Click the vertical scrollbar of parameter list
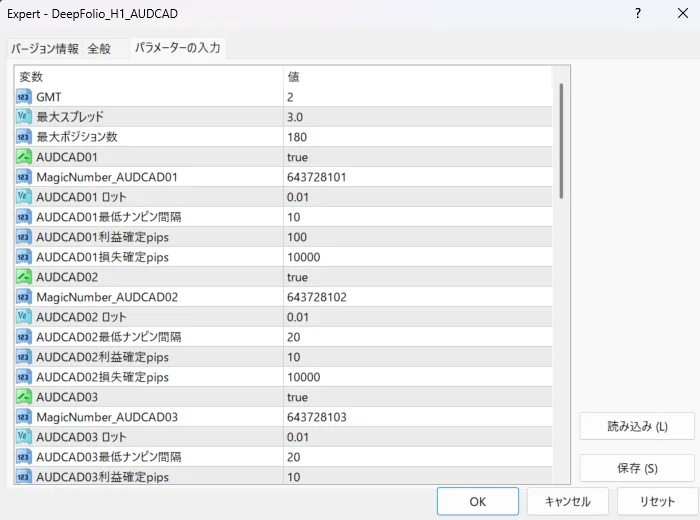The width and height of the screenshot is (700, 520). pyautogui.click(x=561, y=140)
